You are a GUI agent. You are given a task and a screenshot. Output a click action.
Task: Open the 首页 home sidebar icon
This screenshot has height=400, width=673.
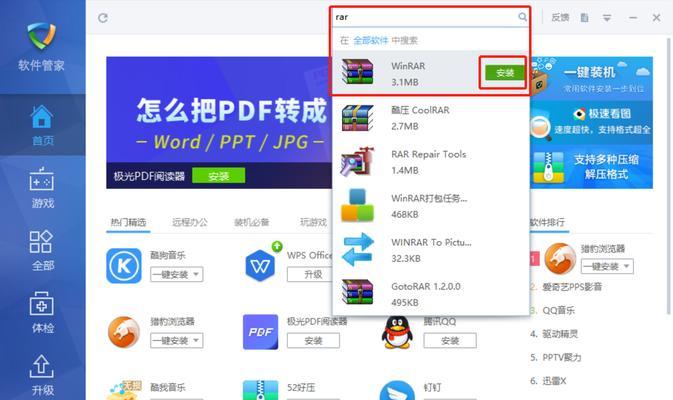click(42, 125)
